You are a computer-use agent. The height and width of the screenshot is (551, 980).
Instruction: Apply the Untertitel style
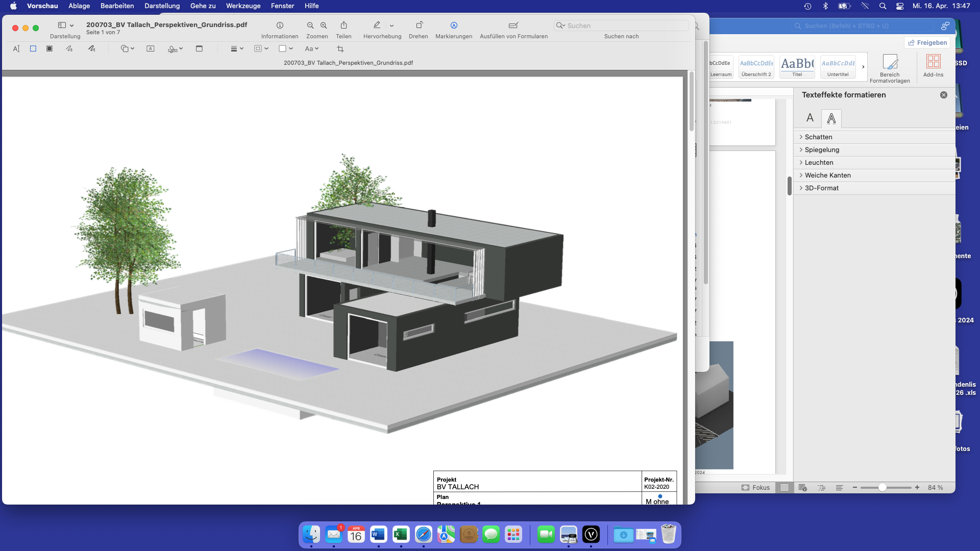(838, 67)
